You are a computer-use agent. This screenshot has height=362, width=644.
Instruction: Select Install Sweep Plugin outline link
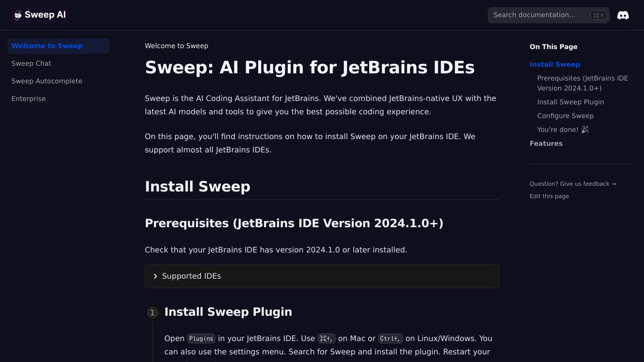[570, 102]
